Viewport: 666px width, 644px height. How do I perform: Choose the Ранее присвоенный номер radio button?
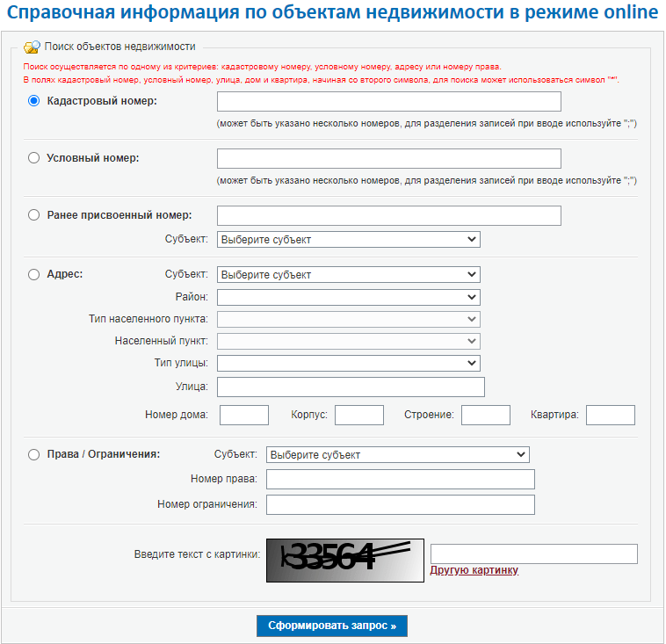point(34,215)
